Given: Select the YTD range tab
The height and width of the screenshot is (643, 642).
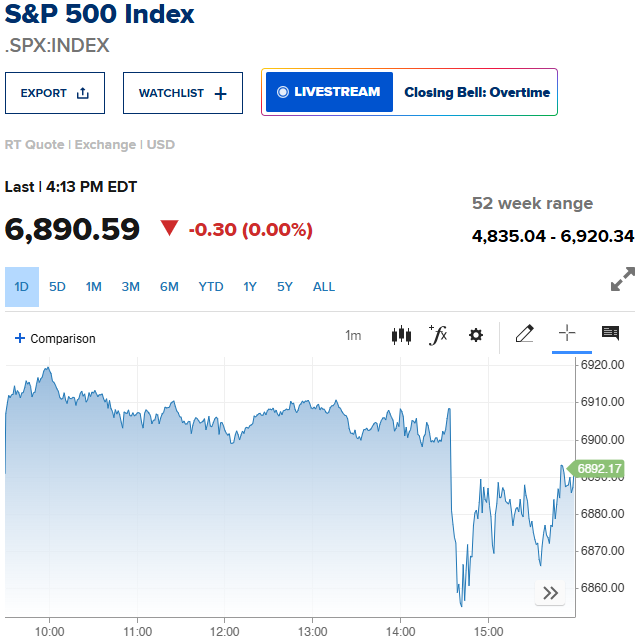Looking at the screenshot, I should 211,287.
